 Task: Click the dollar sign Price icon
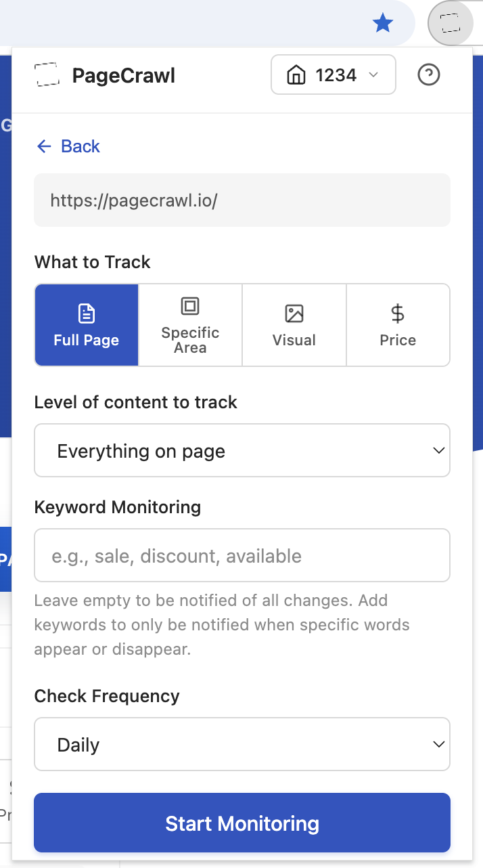tap(398, 312)
